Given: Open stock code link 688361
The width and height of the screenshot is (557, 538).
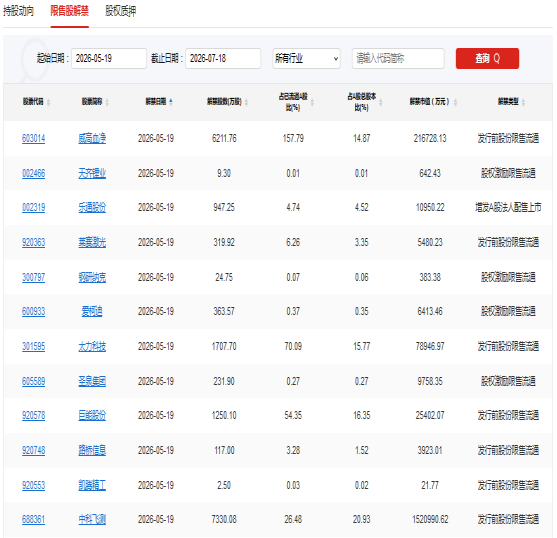Looking at the screenshot, I should click(34, 520).
